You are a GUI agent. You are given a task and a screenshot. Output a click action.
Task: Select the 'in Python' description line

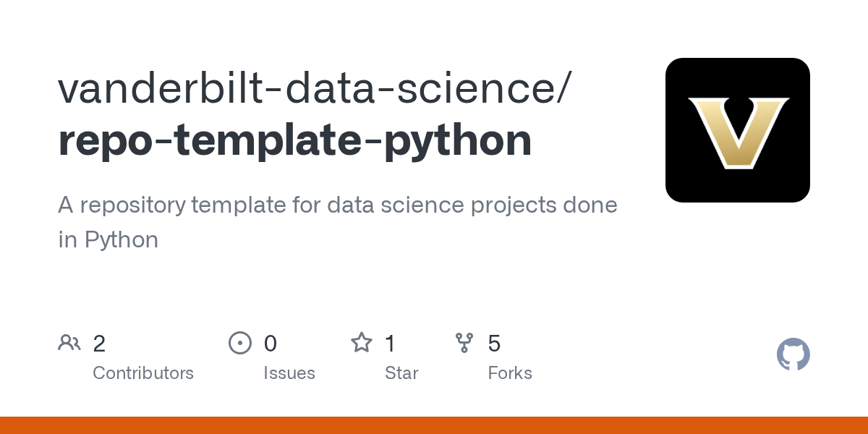pos(109,239)
